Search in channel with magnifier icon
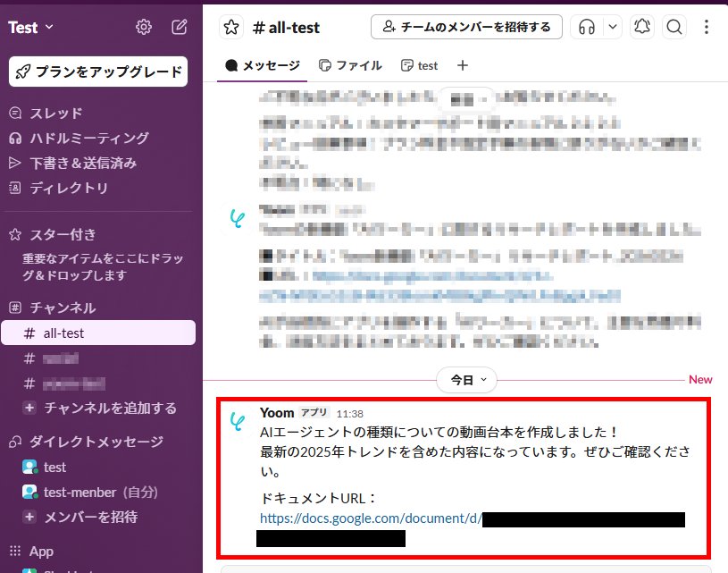The image size is (728, 573). coord(674,27)
